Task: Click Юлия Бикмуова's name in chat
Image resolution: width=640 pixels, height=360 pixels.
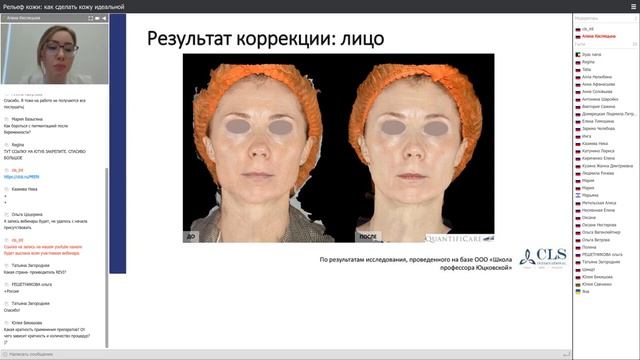Action: [x=27, y=323]
